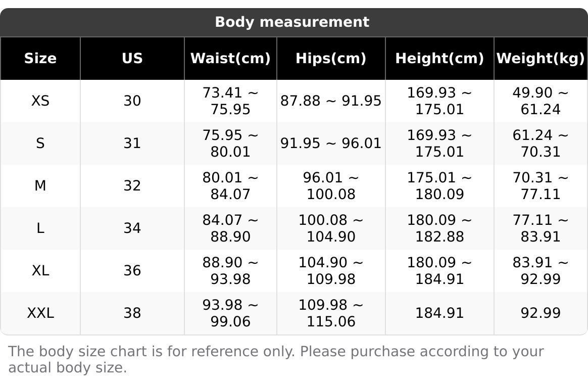Select the US column header
The image size is (588, 384).
[132, 59]
